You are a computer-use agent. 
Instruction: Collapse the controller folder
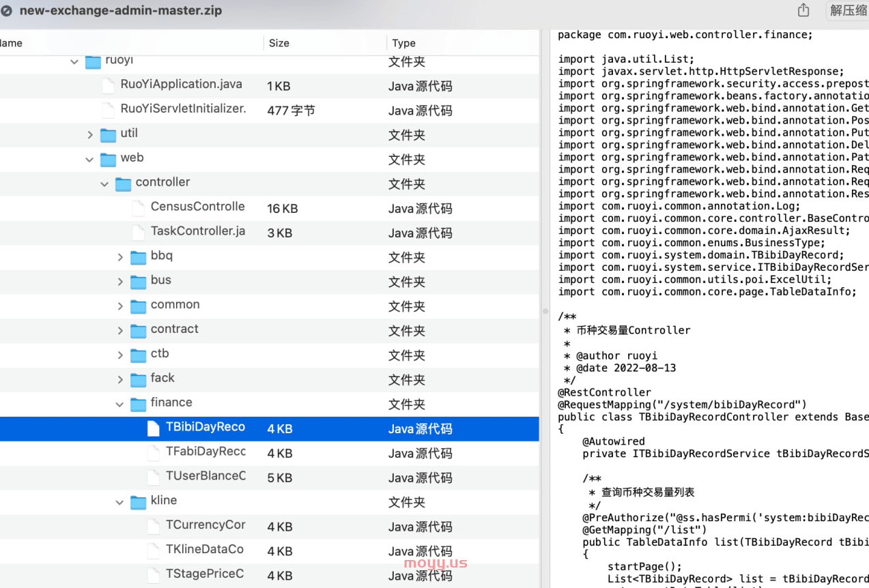tap(104, 184)
